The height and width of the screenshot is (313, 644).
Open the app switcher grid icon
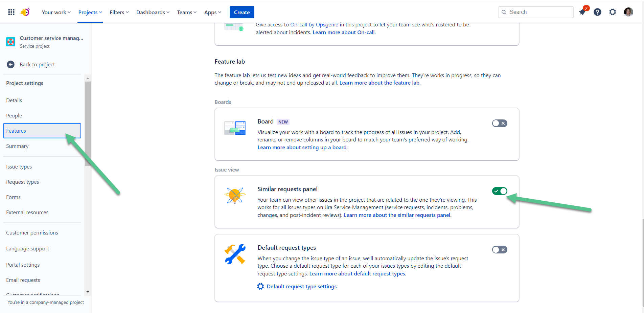11,12
